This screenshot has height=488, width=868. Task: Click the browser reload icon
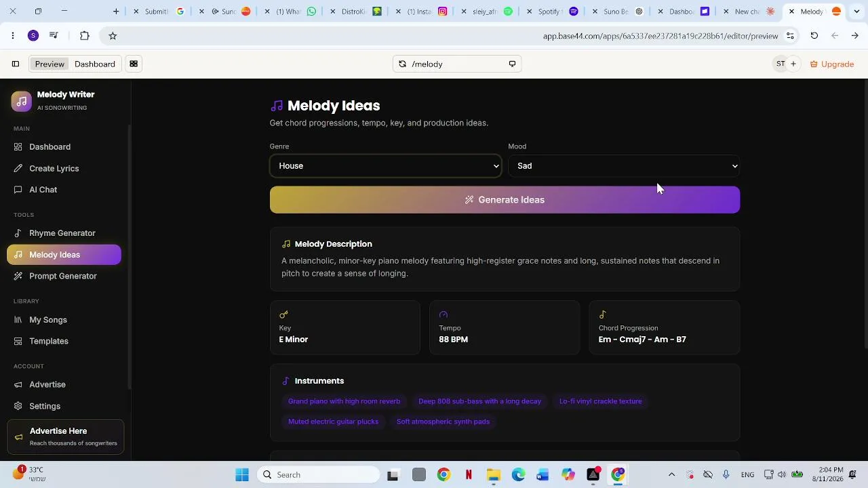pyautogui.click(x=814, y=36)
